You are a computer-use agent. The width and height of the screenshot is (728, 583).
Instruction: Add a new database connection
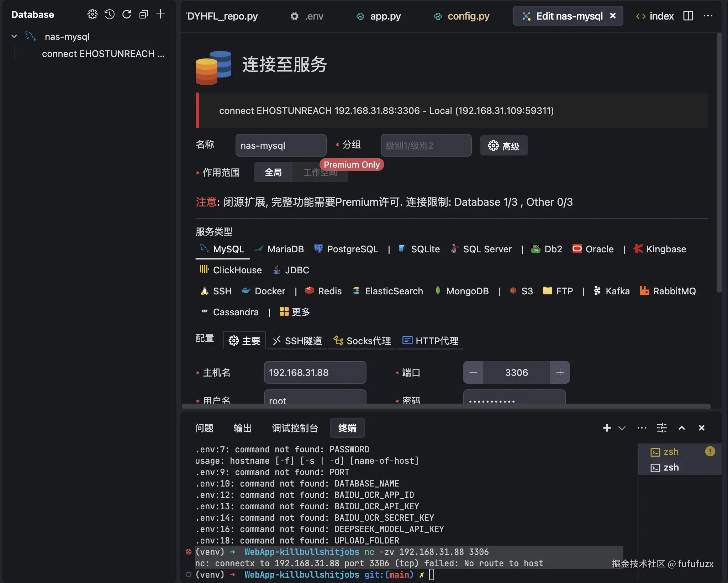point(160,14)
